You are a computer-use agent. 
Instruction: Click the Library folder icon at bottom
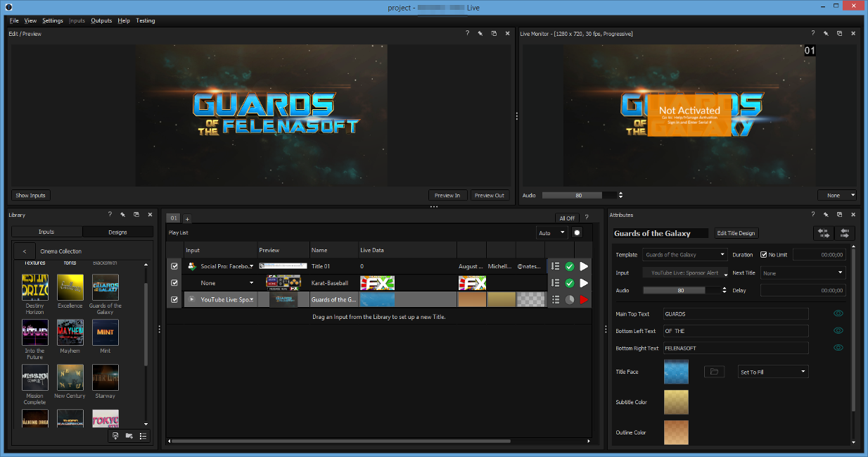[129, 436]
